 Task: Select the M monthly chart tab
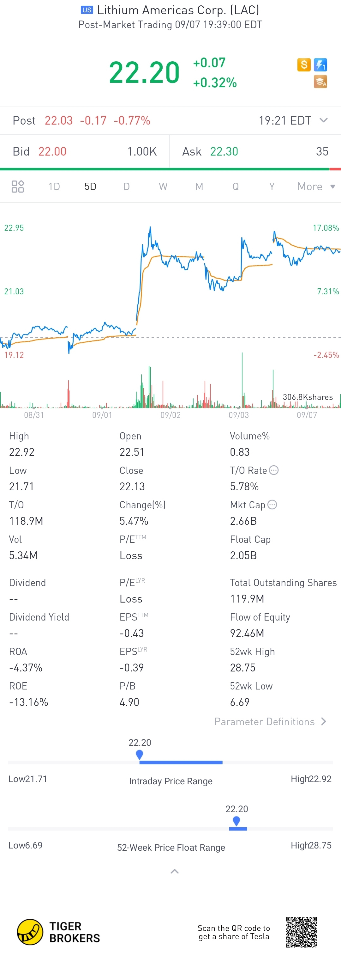[x=199, y=187]
